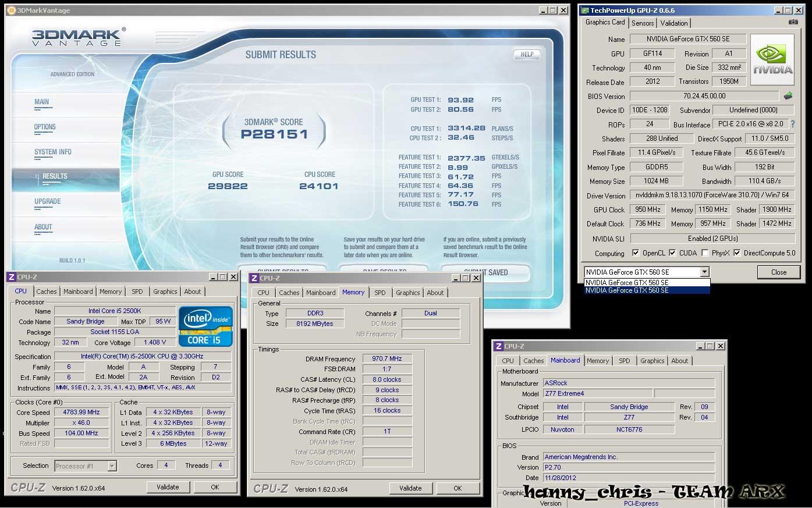Click the Multiplier value x 46.0

[x=81, y=422]
